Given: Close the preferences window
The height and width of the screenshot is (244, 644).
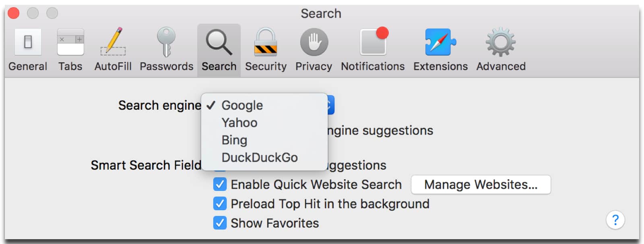Looking at the screenshot, I should coord(14,13).
